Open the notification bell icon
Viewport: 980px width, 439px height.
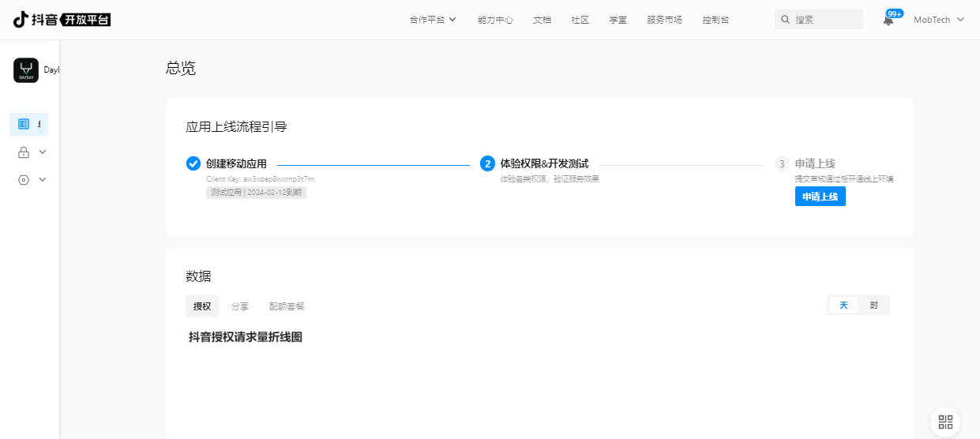click(x=888, y=21)
